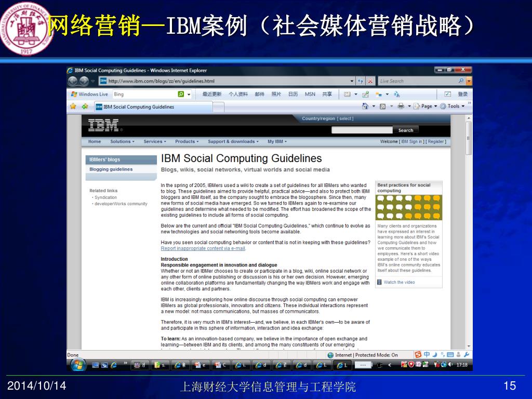
Task: Click the Print icon
Action: coord(401,106)
